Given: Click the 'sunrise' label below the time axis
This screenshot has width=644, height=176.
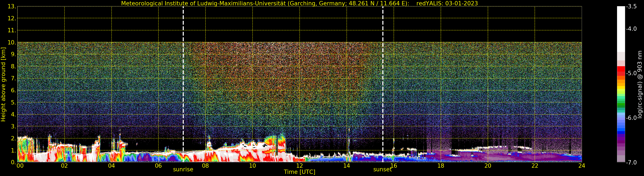Looking at the screenshot, I should tap(183, 170).
